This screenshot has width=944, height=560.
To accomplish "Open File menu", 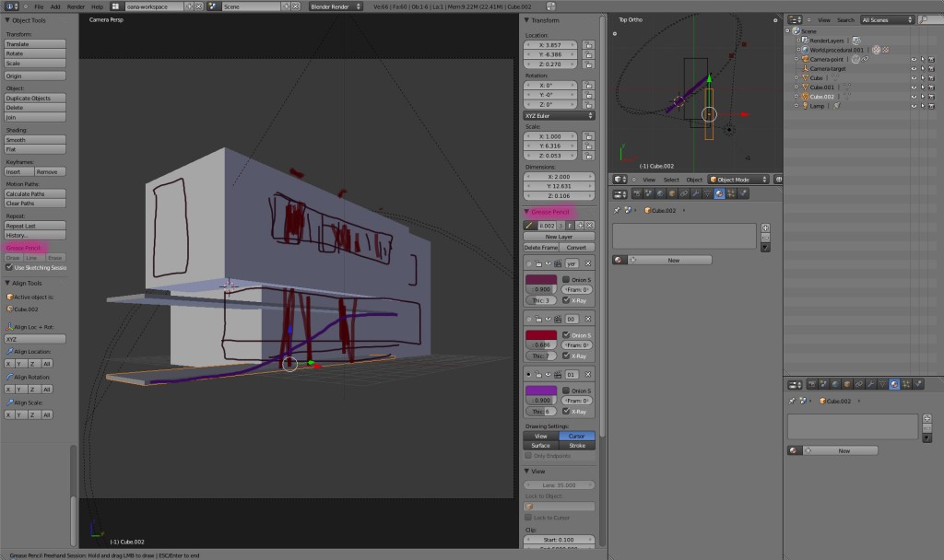I will pos(39,6).
